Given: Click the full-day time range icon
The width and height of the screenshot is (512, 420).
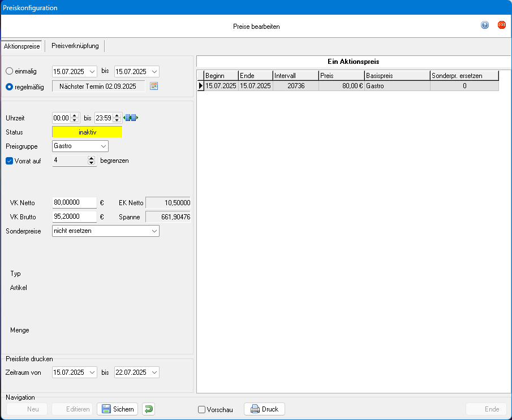Looking at the screenshot, I should (131, 118).
